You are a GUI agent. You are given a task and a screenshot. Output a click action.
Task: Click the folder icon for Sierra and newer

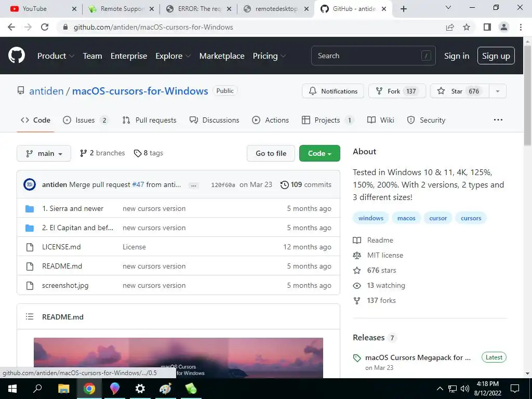(x=30, y=209)
